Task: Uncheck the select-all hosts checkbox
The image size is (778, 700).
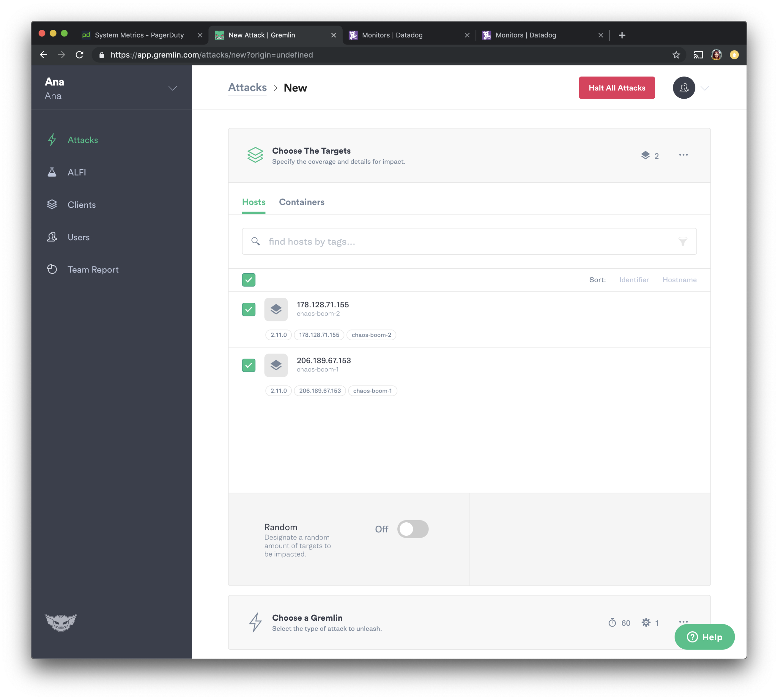Action: click(x=249, y=280)
